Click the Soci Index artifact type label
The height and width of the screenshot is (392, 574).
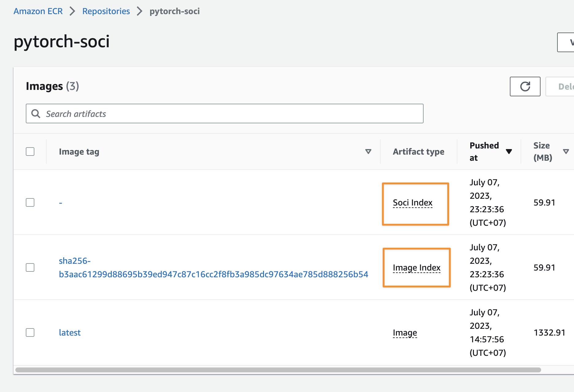click(x=413, y=203)
